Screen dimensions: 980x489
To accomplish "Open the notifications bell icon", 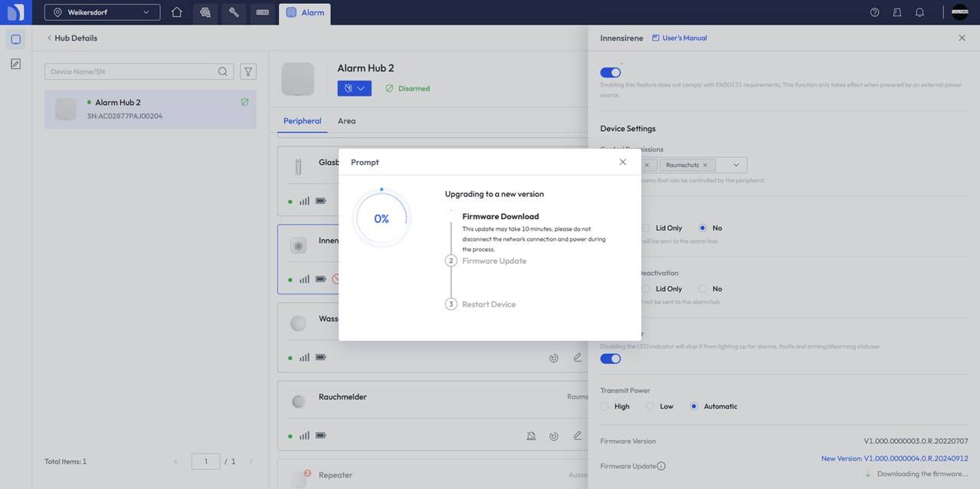I will pos(919,12).
